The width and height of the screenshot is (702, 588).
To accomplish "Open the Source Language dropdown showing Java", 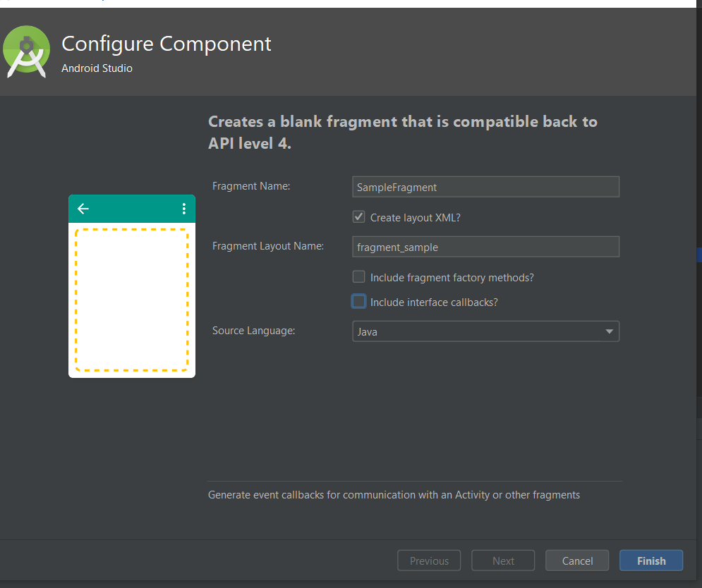I will [x=485, y=331].
